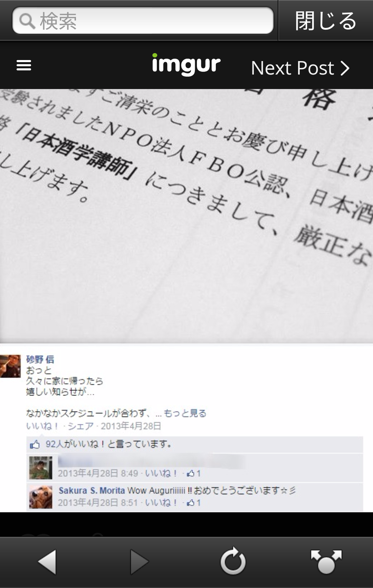Click シェア under the post
373x588 pixels.
[80, 426]
